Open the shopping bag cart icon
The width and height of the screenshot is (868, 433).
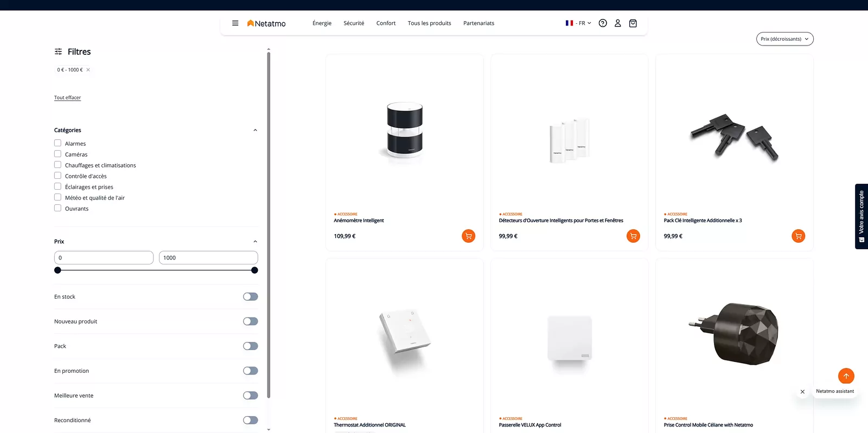[x=633, y=23]
